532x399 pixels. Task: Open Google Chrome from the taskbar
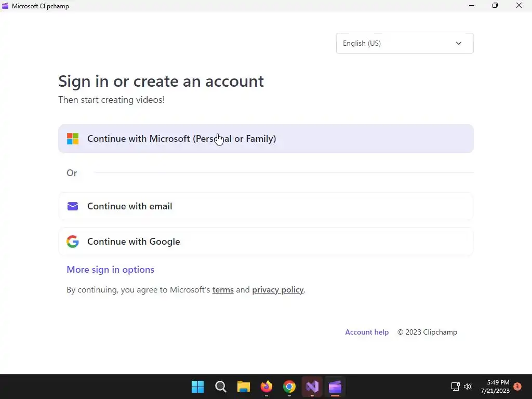click(x=289, y=387)
